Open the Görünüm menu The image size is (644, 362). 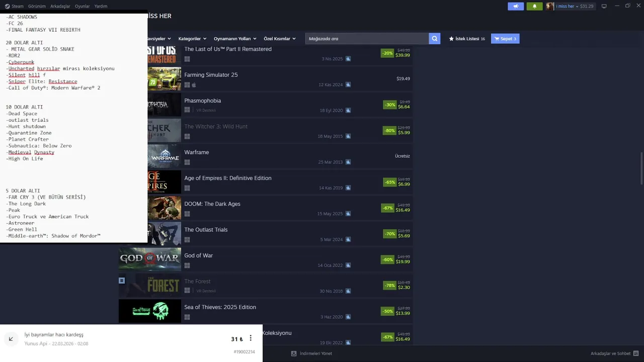[37, 6]
